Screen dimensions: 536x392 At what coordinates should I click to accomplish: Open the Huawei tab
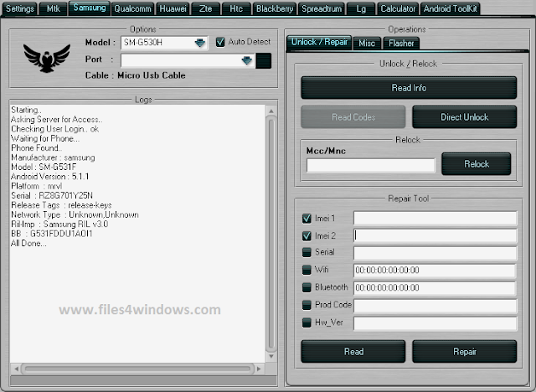point(173,8)
